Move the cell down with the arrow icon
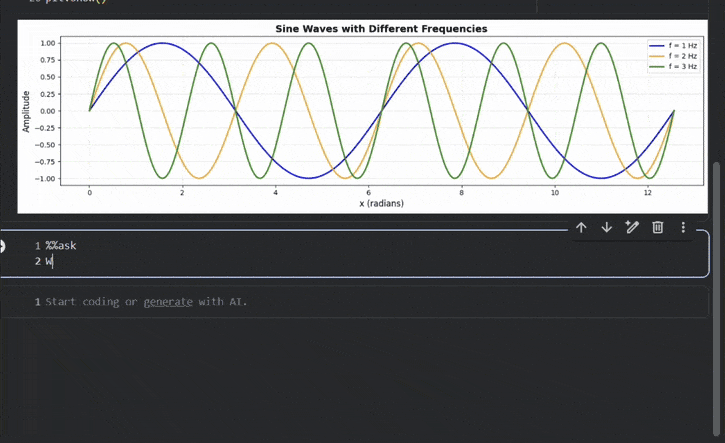Image resolution: width=725 pixels, height=443 pixels. 607,228
